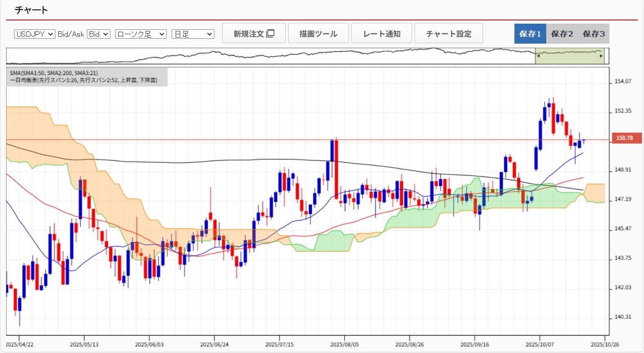Switch to the 保存2 saved layout
This screenshot has width=644, height=353.
[562, 34]
